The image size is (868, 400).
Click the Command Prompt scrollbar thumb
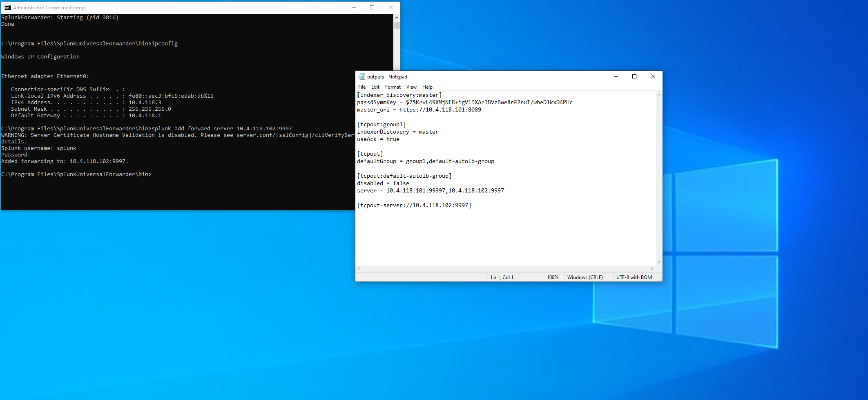click(x=397, y=25)
